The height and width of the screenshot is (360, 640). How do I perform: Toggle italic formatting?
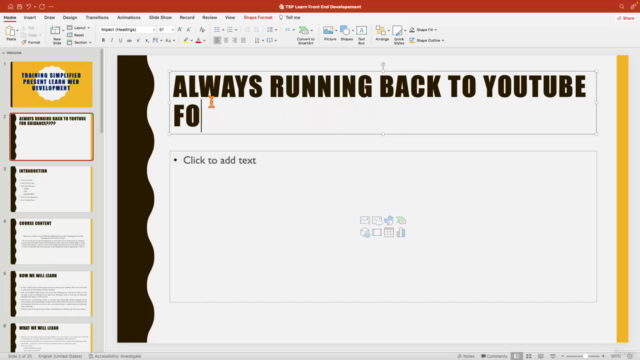pos(112,40)
